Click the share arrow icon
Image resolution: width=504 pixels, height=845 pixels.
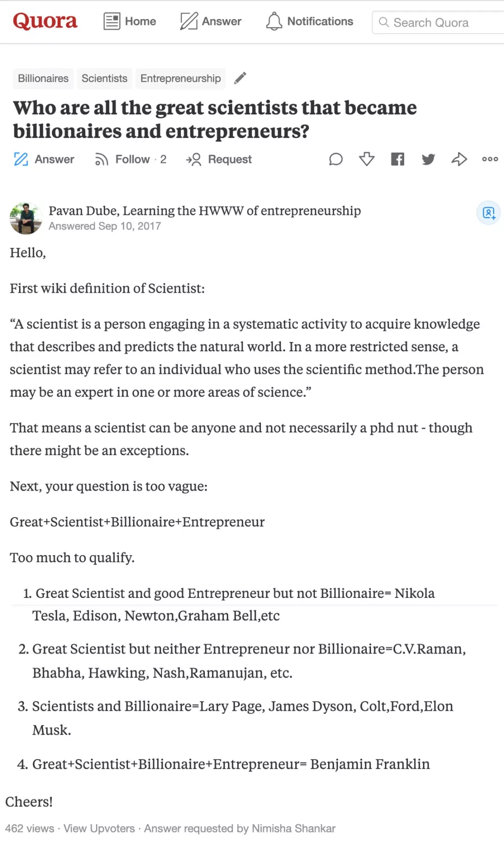[459, 159]
